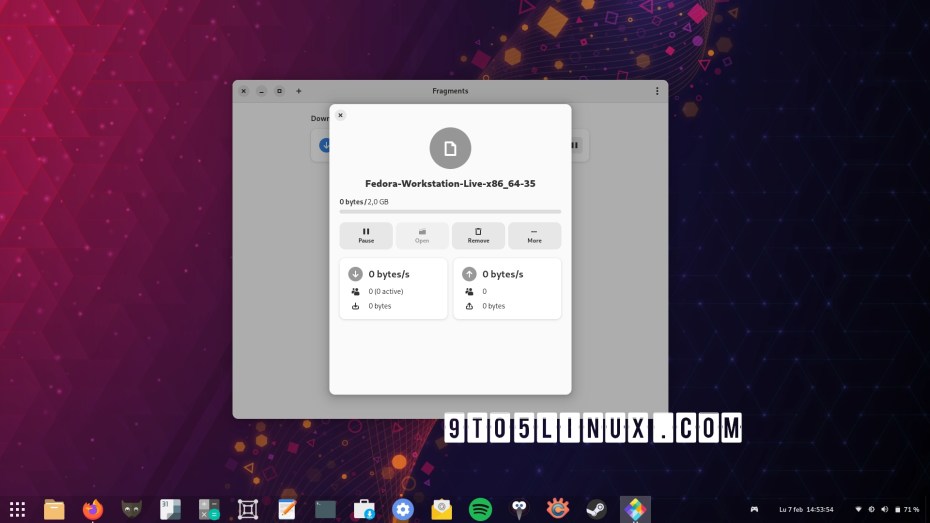The image size is (930, 523).
Task: Click the Fragments window title
Action: pos(450,91)
